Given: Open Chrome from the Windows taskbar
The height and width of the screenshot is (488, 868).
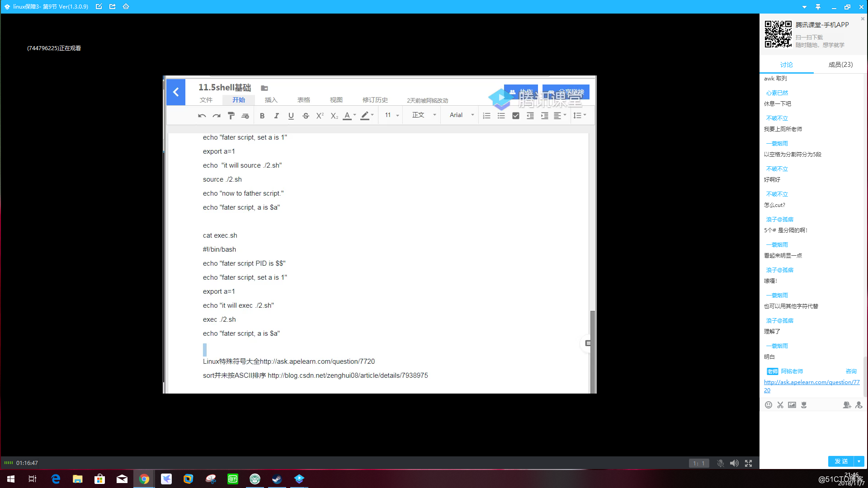Looking at the screenshot, I should tap(144, 479).
